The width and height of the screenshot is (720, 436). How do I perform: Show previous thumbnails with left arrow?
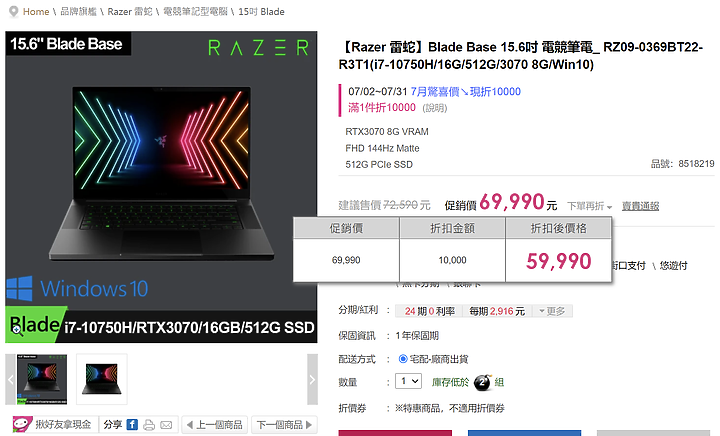tap(10, 379)
